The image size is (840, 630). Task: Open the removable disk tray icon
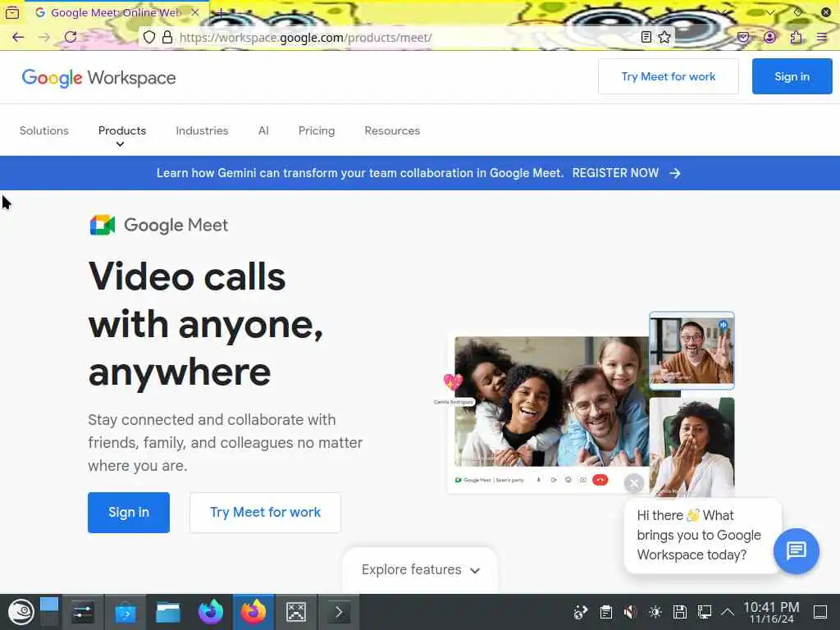pos(680,612)
